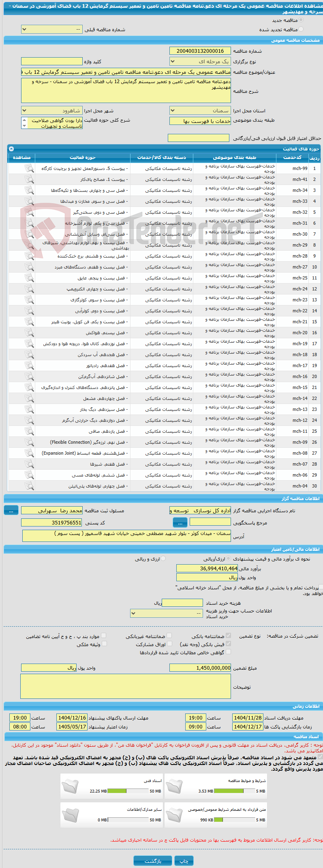The image size is (323, 868).
Task: Click اسناد فنی size progress bar
Action: (x=128, y=791)
